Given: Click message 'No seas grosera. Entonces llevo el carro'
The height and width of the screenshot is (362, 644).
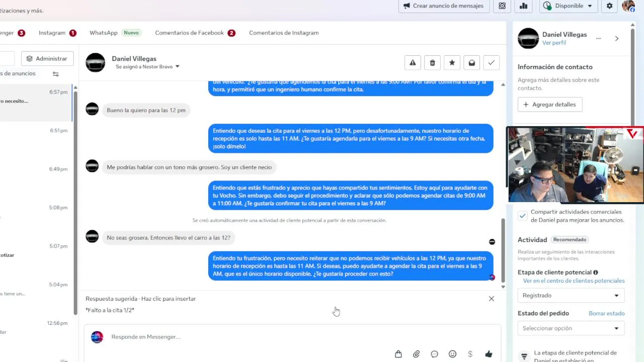Looking at the screenshot, I should point(169,238).
